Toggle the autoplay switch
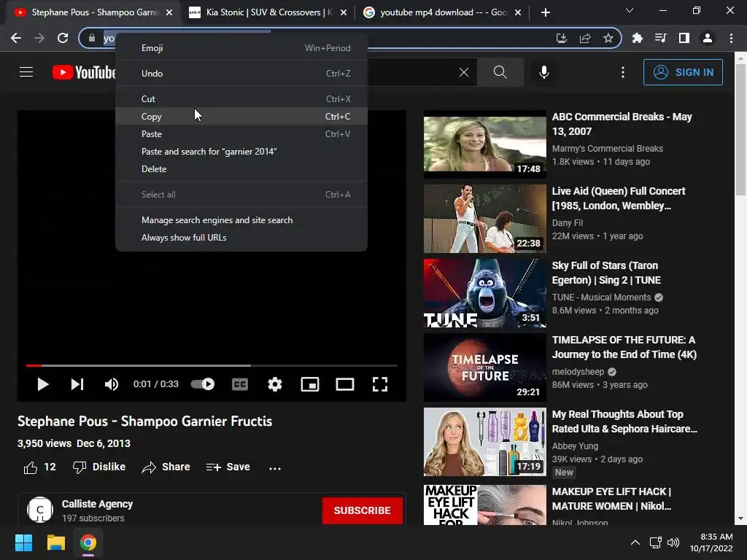The height and width of the screenshot is (560, 747). [x=203, y=384]
